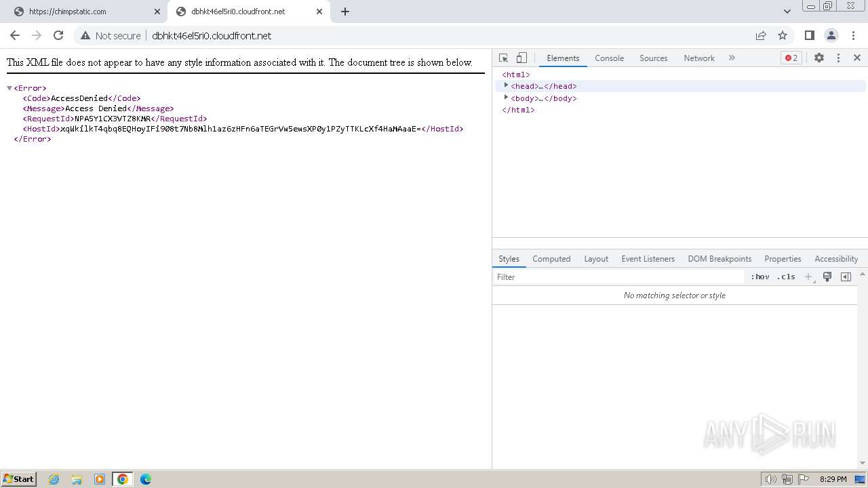Switch to the Elements tab
868x488 pixels.
[x=563, y=58]
